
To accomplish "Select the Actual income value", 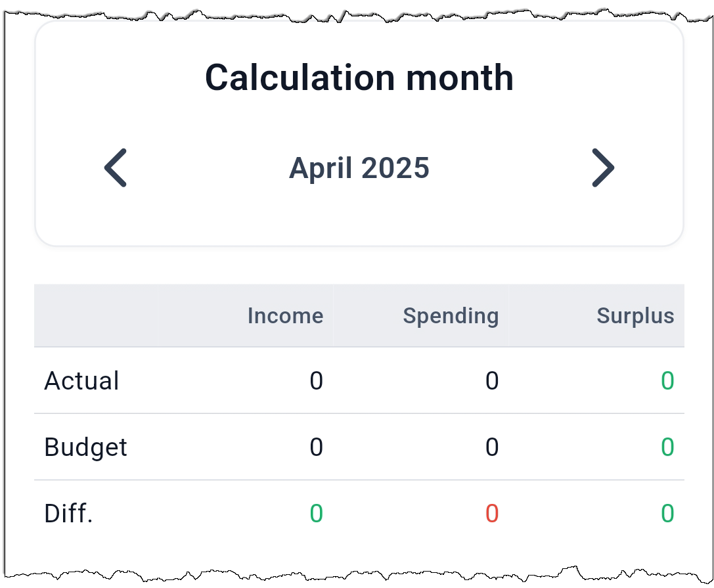I will coord(317,381).
